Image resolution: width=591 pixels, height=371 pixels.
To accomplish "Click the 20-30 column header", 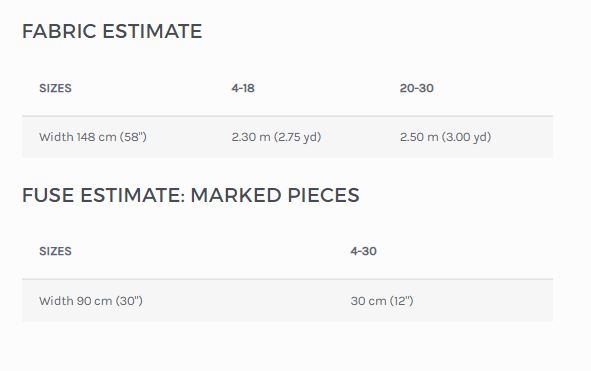I will click(x=416, y=88).
